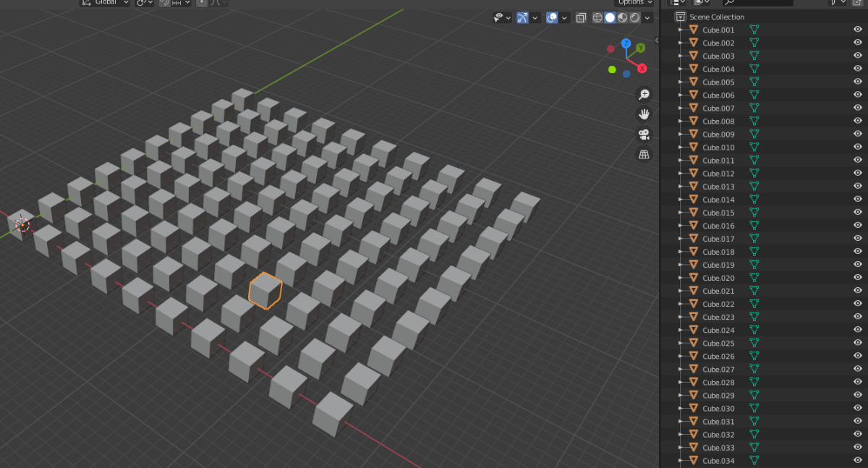This screenshot has height=468, width=868.
Task: Click the orange object icon of Cube.015
Action: (x=694, y=213)
